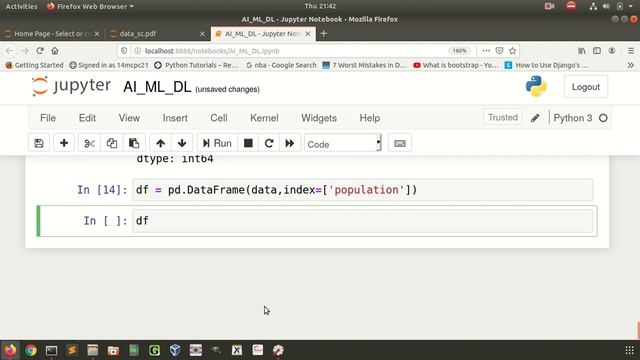Image resolution: width=640 pixels, height=360 pixels.
Task: Click the pd.DataFrame code cell
Action: click(362, 190)
